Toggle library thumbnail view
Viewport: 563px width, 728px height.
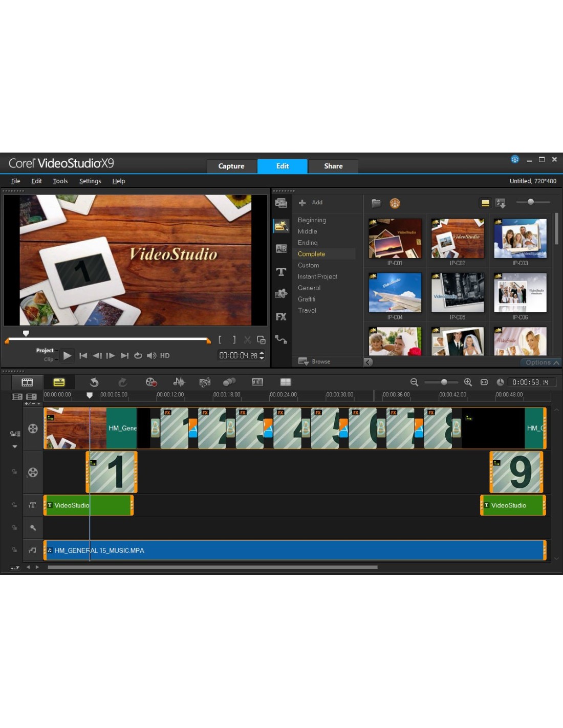point(485,203)
